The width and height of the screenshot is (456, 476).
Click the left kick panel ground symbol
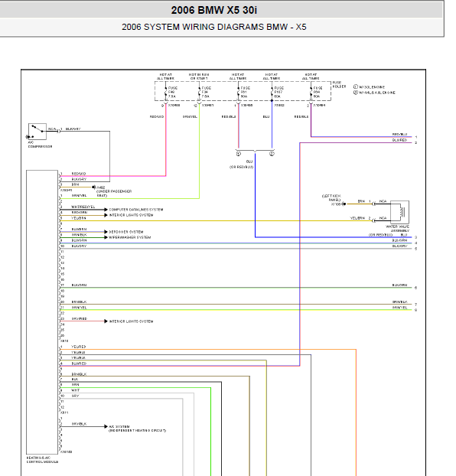click(344, 204)
